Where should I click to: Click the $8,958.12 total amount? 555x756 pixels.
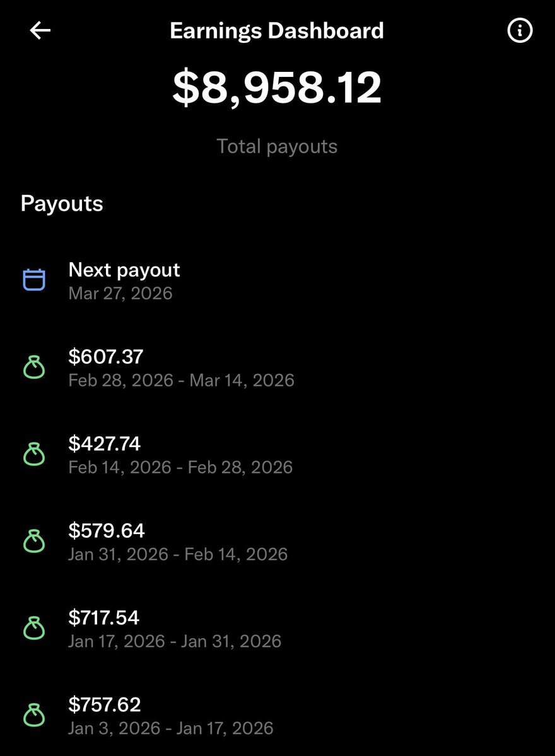click(277, 88)
